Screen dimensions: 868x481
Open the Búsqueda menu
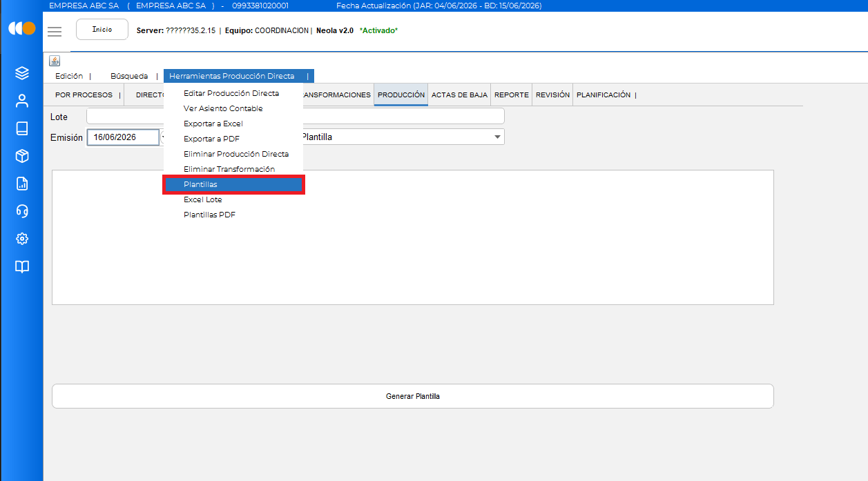129,76
